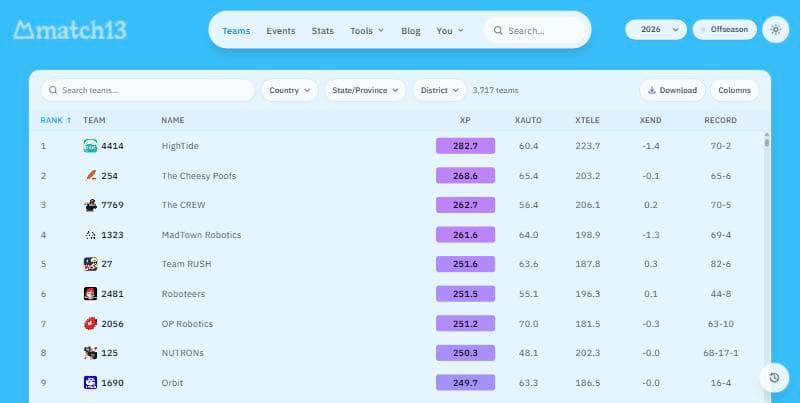Sort by the XTELE column header
The image size is (800, 403).
click(x=587, y=120)
